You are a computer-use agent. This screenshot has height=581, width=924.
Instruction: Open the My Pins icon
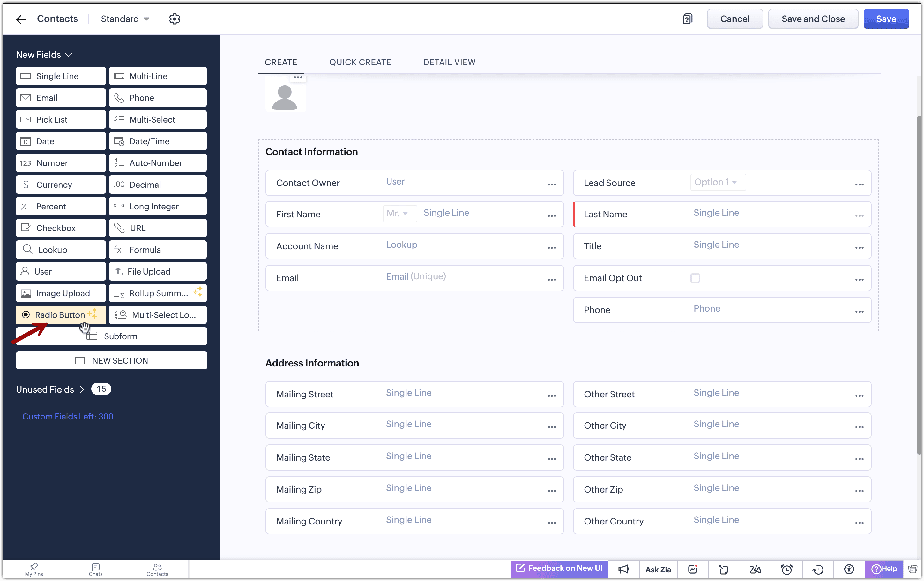click(x=34, y=569)
